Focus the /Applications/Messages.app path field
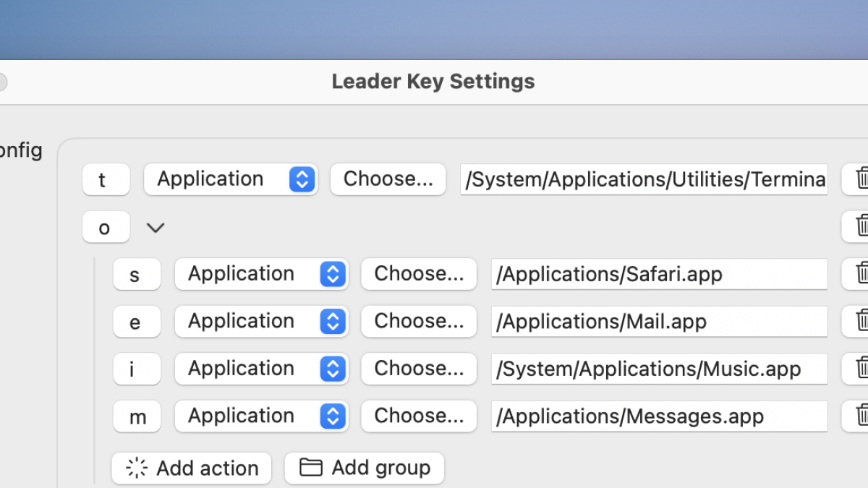Viewport: 868px width, 488px height. point(658,416)
